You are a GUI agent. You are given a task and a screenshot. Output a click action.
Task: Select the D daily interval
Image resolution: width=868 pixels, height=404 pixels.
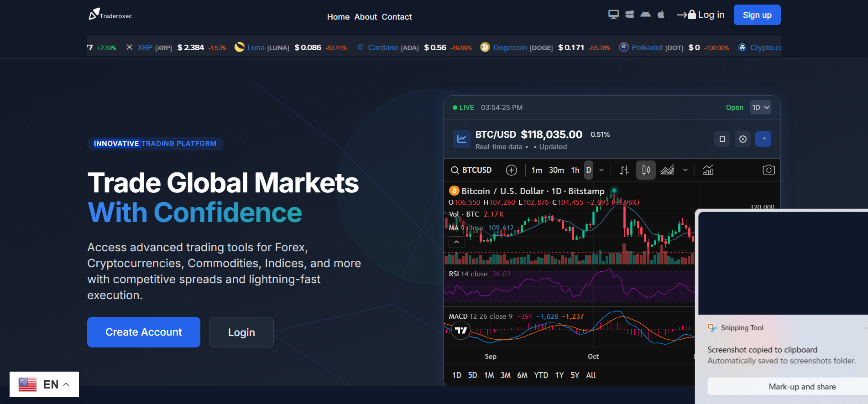click(x=589, y=170)
